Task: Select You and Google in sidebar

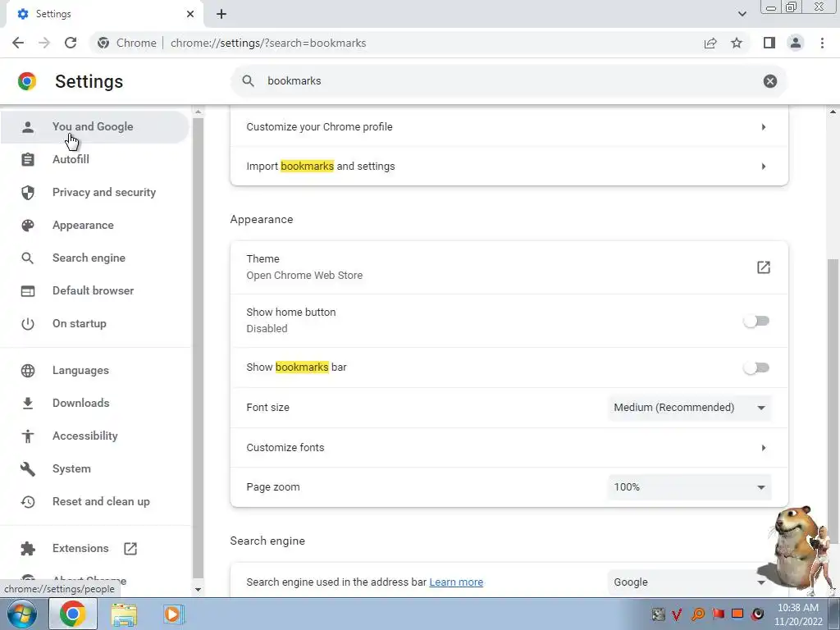Action: [94, 127]
